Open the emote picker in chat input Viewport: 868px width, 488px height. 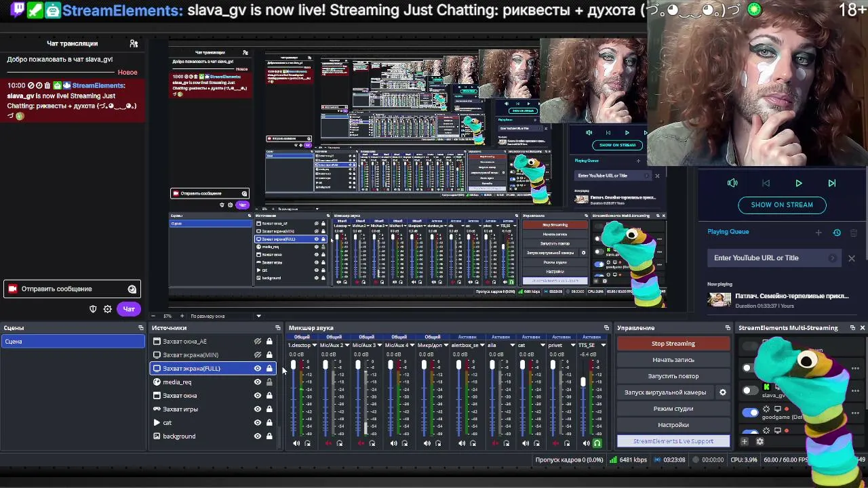(x=132, y=289)
